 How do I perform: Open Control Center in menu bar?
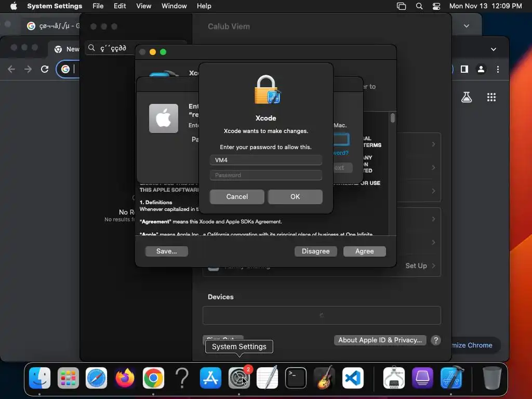tap(436, 6)
